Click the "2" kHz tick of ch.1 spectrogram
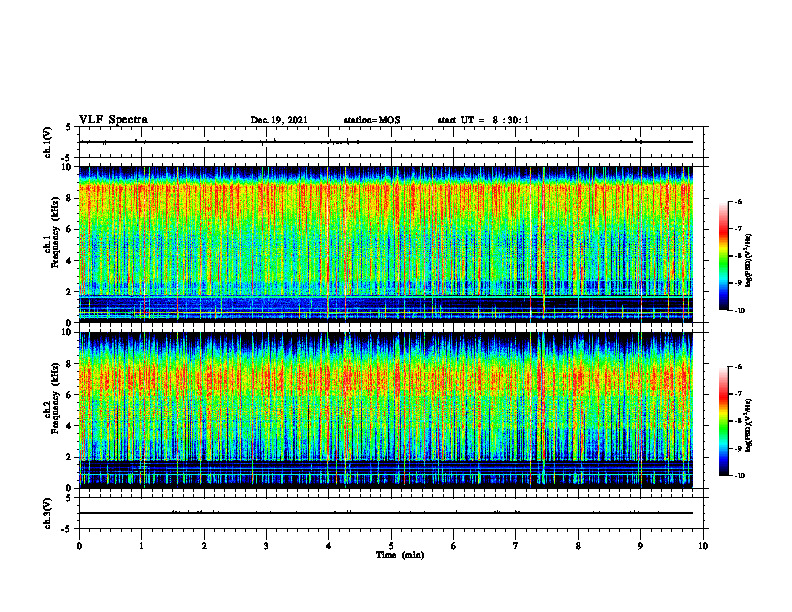The height and width of the screenshot is (612, 792). pyautogui.click(x=70, y=292)
